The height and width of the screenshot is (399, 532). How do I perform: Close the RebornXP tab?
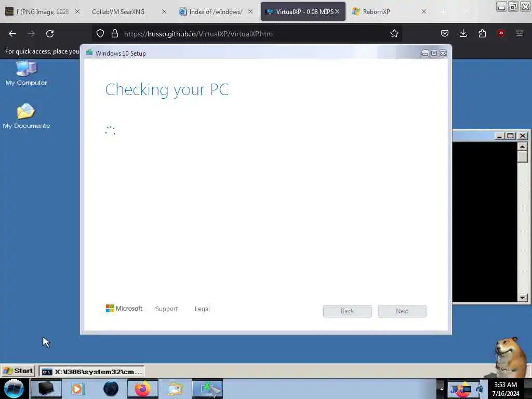click(424, 11)
